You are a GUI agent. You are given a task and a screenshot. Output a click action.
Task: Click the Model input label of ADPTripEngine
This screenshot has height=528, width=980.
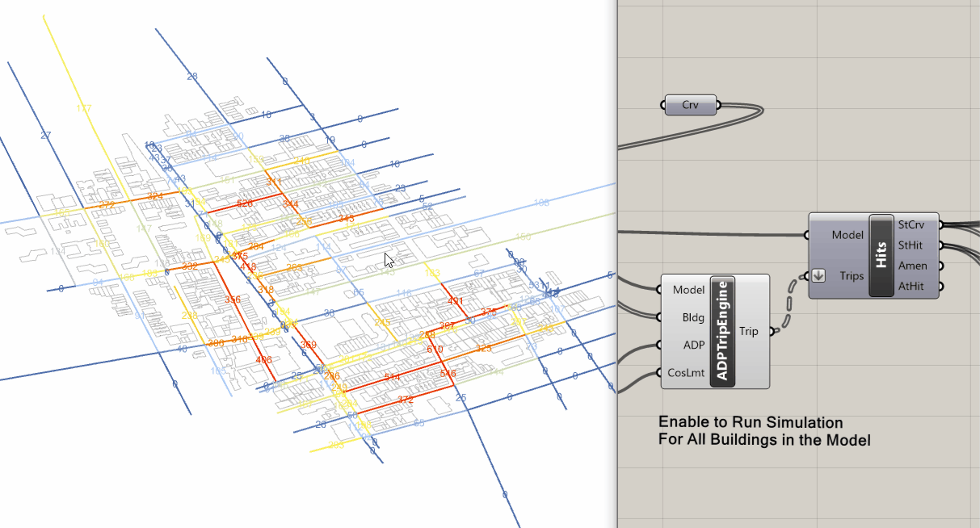coord(688,289)
